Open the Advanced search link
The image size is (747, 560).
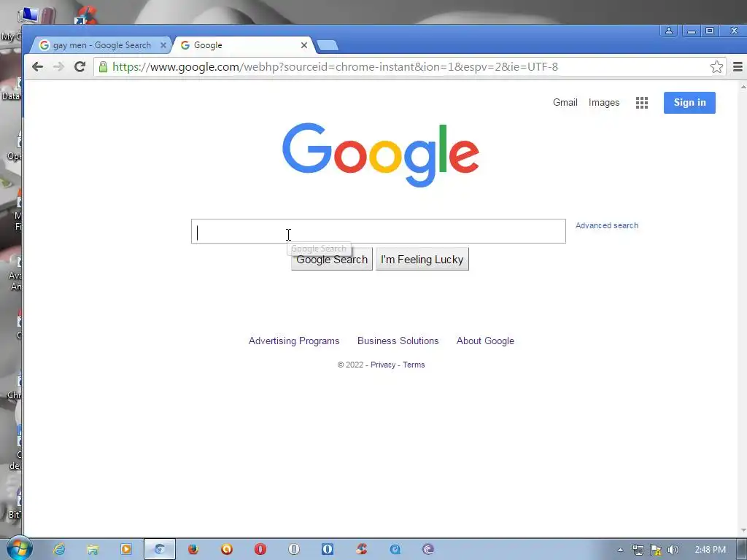[x=606, y=226]
